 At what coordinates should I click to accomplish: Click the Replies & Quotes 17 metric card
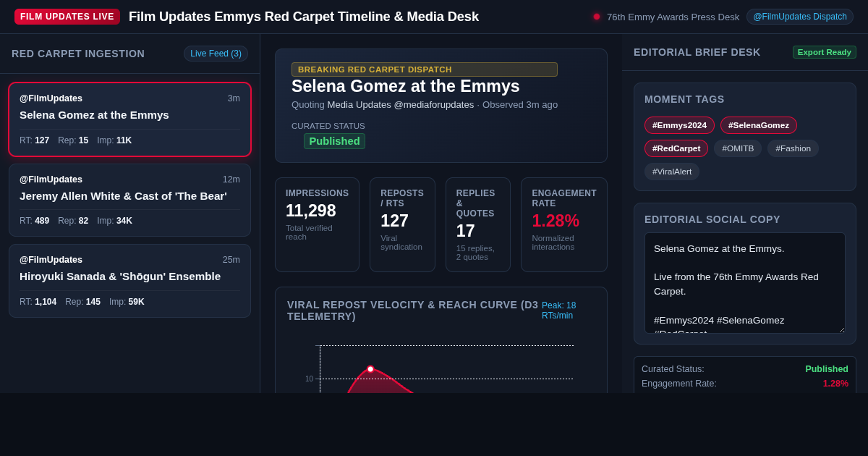pos(478,224)
